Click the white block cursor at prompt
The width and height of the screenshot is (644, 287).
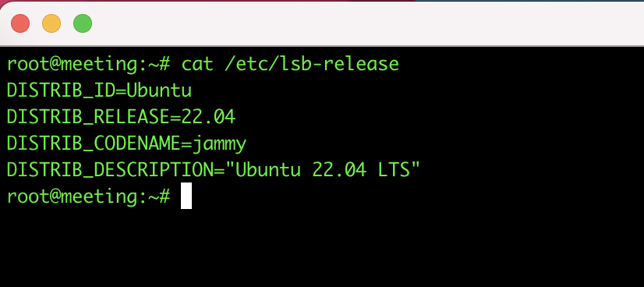pos(186,196)
